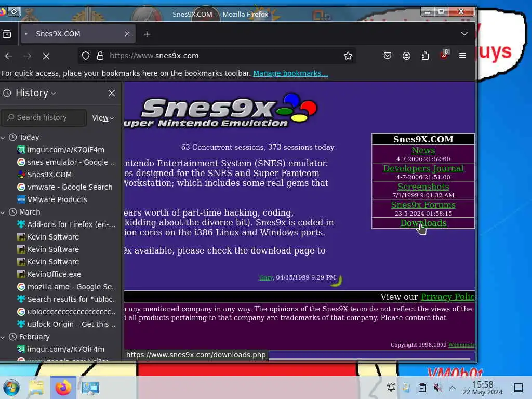Click the notification bell tray icon

[391, 388]
